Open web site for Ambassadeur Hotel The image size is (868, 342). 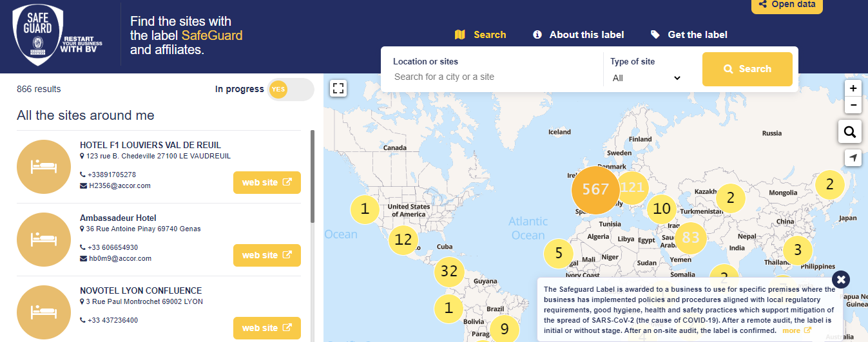267,255
